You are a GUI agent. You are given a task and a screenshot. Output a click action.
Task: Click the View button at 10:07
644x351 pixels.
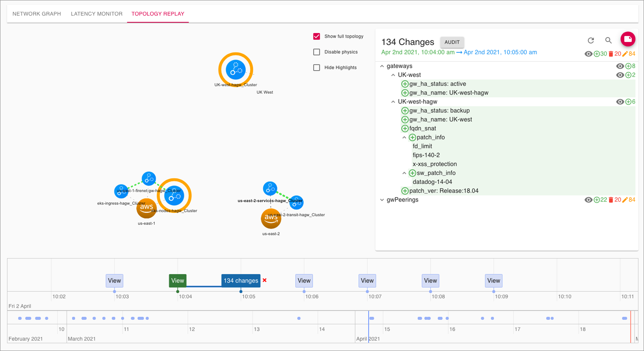(x=367, y=281)
